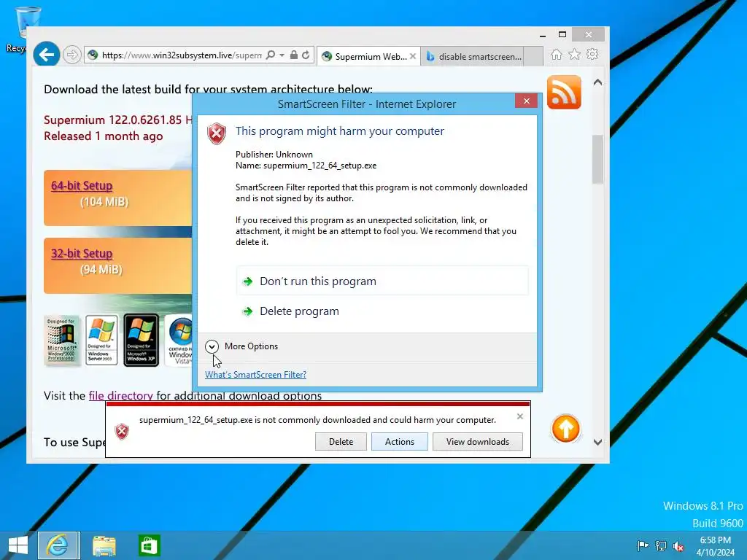Click the security padlock icon
Screen dimensions: 747x560
[x=294, y=55]
